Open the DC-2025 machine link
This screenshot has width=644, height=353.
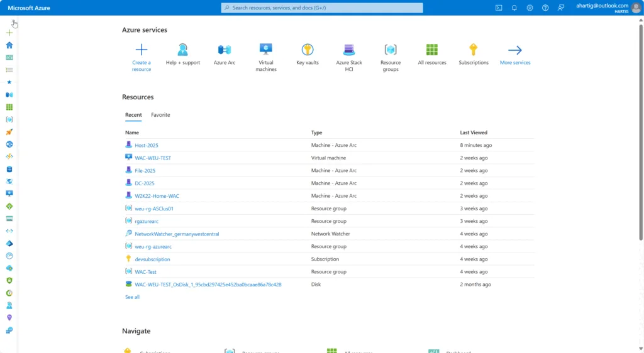(145, 183)
